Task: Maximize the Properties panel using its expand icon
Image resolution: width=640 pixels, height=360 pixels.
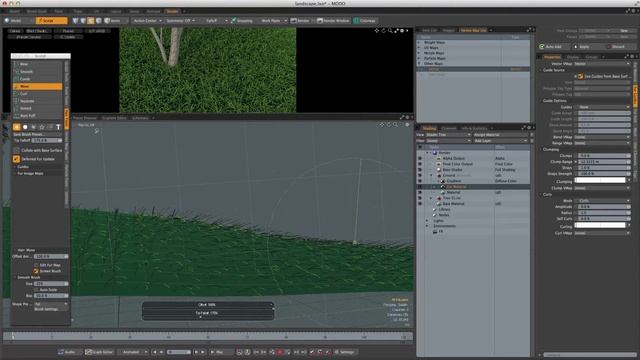Action: [x=627, y=57]
